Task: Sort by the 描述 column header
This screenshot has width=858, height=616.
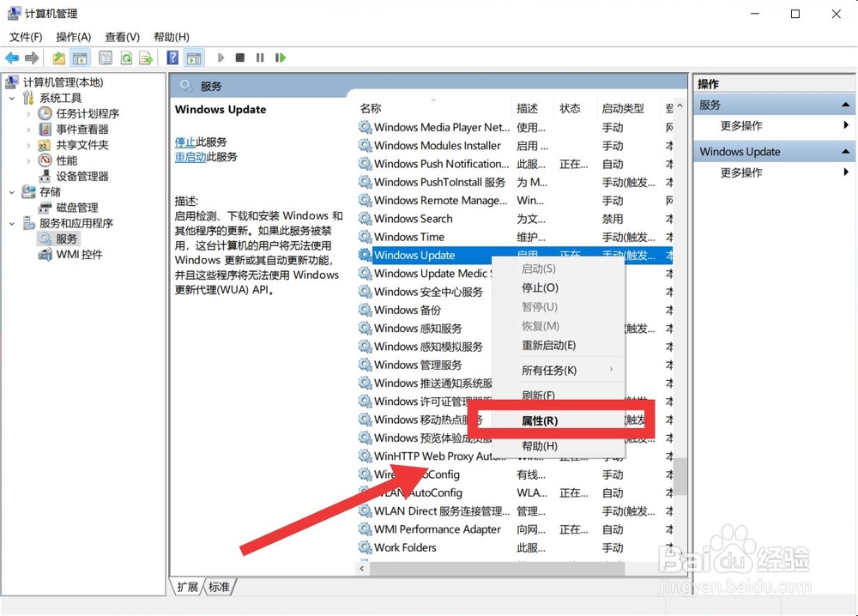Action: (x=533, y=108)
